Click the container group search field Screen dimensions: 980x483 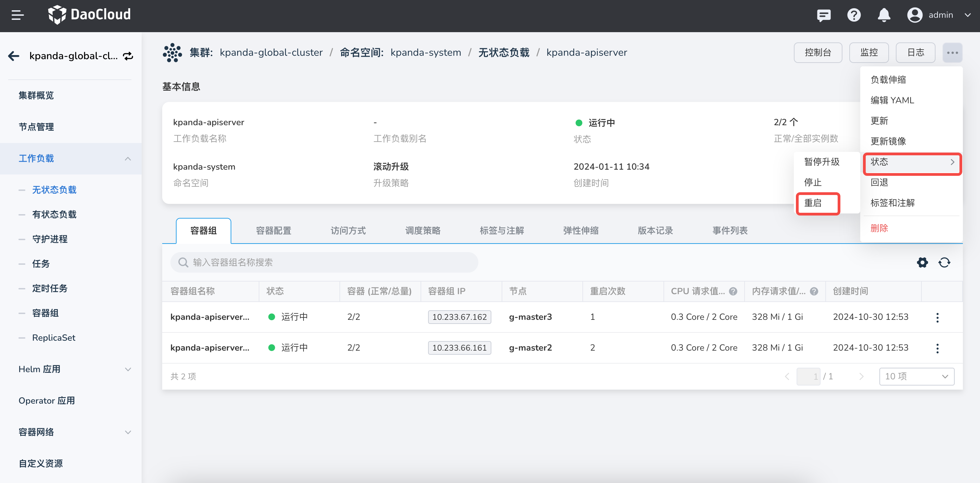[x=324, y=262]
